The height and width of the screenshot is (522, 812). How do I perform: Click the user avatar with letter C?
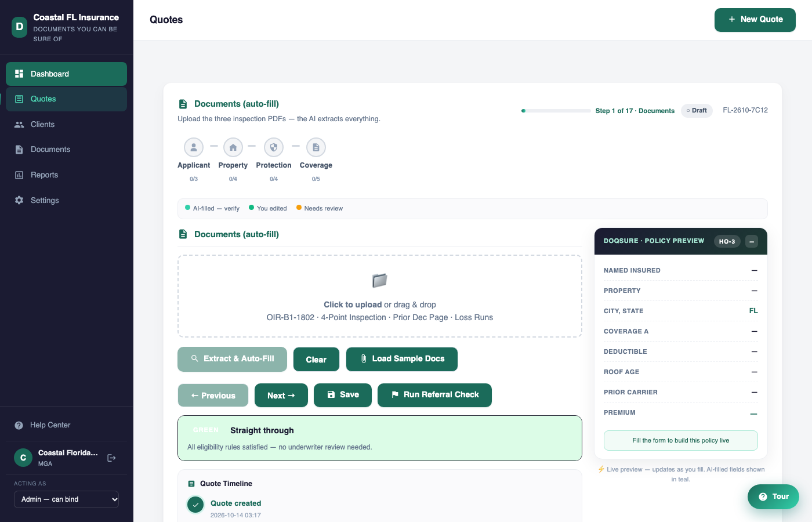point(23,458)
